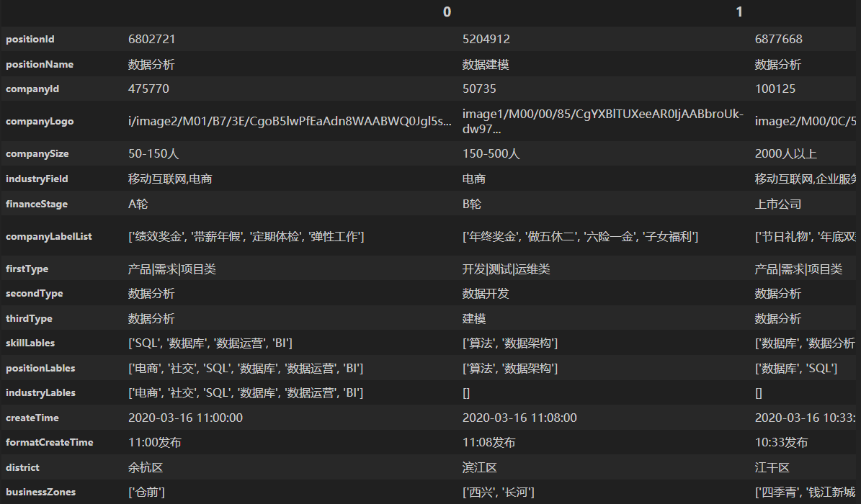The image size is (861, 504).
Task: Click companySize cell 50-150人
Action: click(x=153, y=154)
